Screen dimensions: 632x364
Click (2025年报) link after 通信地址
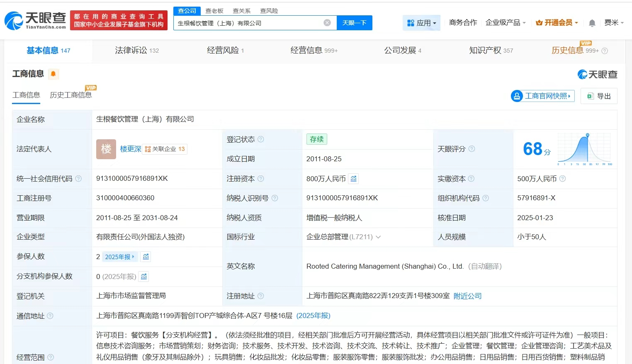tap(313, 315)
